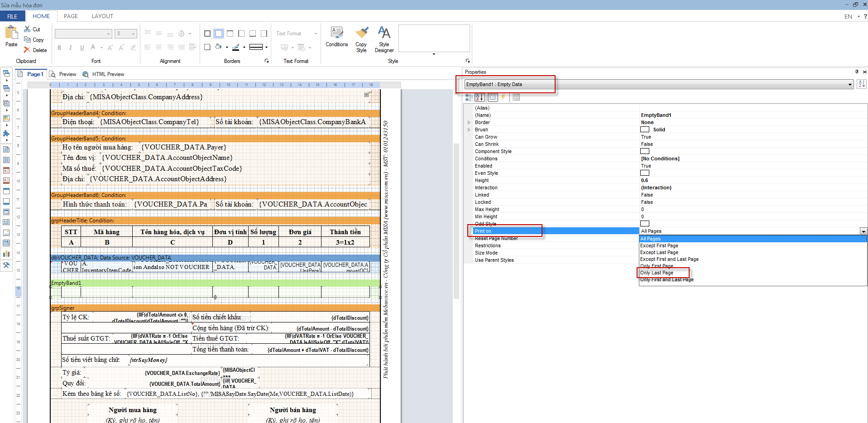Select the bar code component in toolbox
The image size is (868, 423).
(6, 243)
